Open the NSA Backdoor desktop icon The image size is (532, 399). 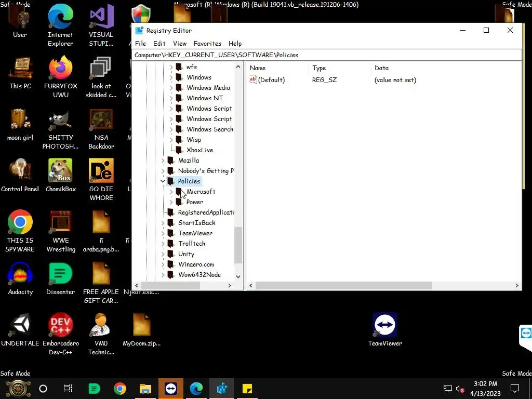pos(101,128)
